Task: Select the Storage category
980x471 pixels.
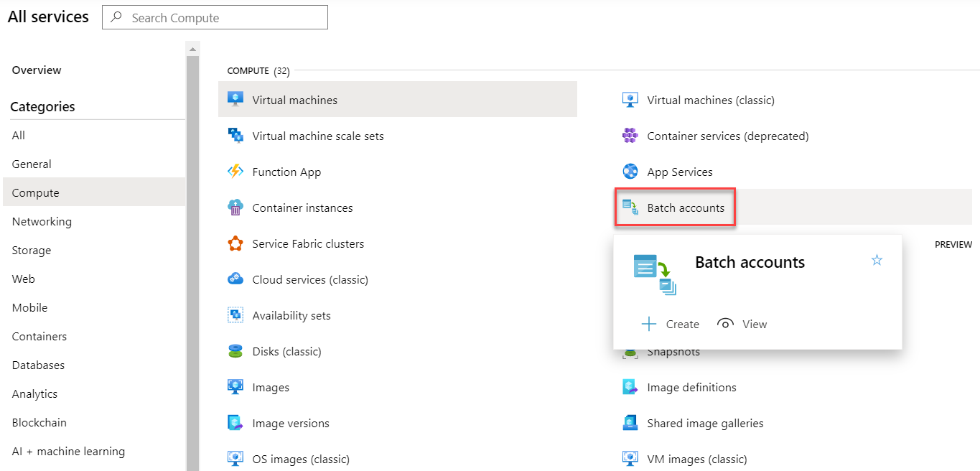Action: (x=32, y=250)
